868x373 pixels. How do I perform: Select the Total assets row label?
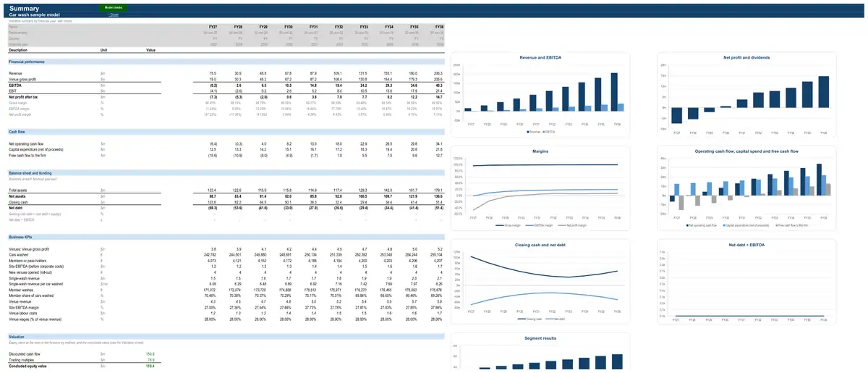coord(17,190)
